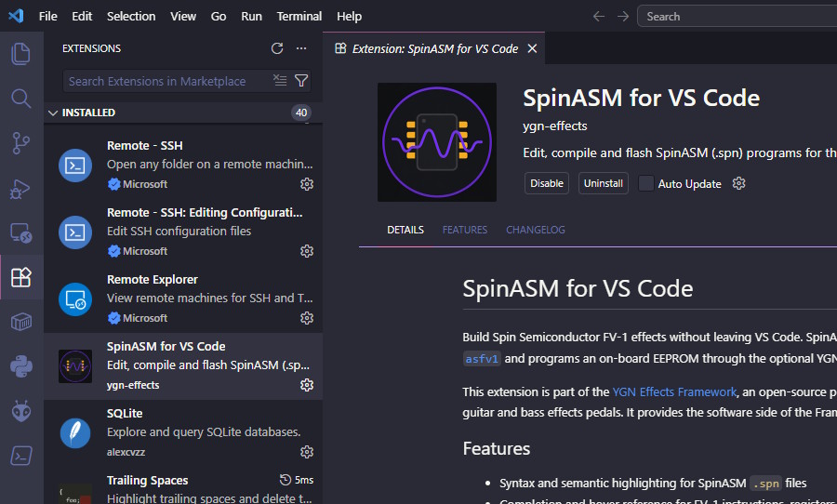Image resolution: width=837 pixels, height=504 pixels.
Task: Click the installed count badge 40
Action: [301, 113]
